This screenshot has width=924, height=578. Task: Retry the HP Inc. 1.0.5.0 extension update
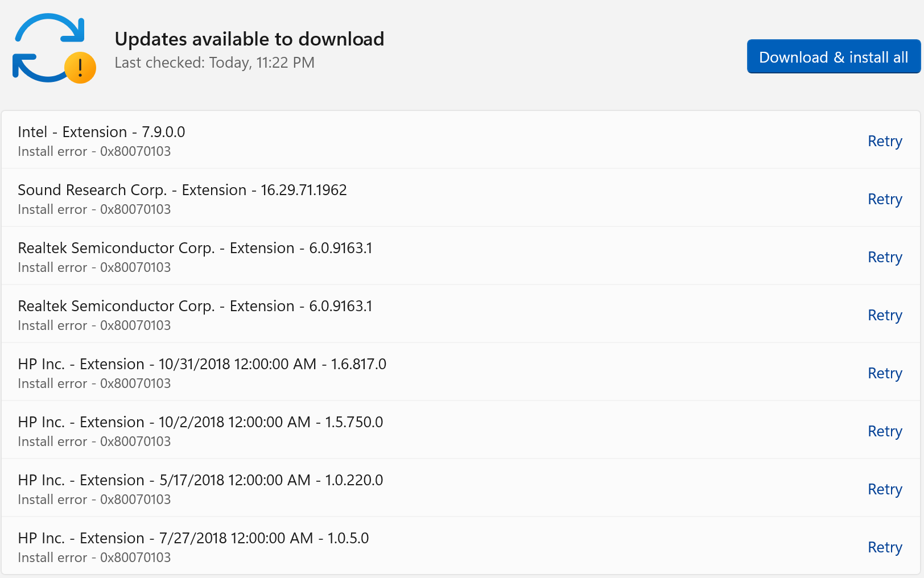click(885, 547)
